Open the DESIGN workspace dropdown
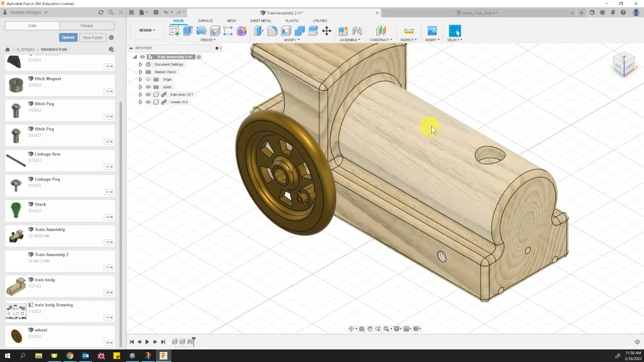Viewport: 644px width, 362px height. tap(147, 30)
